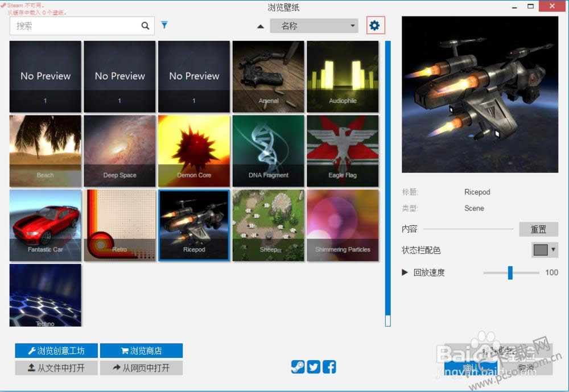Screen dimensions: 569x392
Task: Click 从网页中打开 button
Action: 141,368
